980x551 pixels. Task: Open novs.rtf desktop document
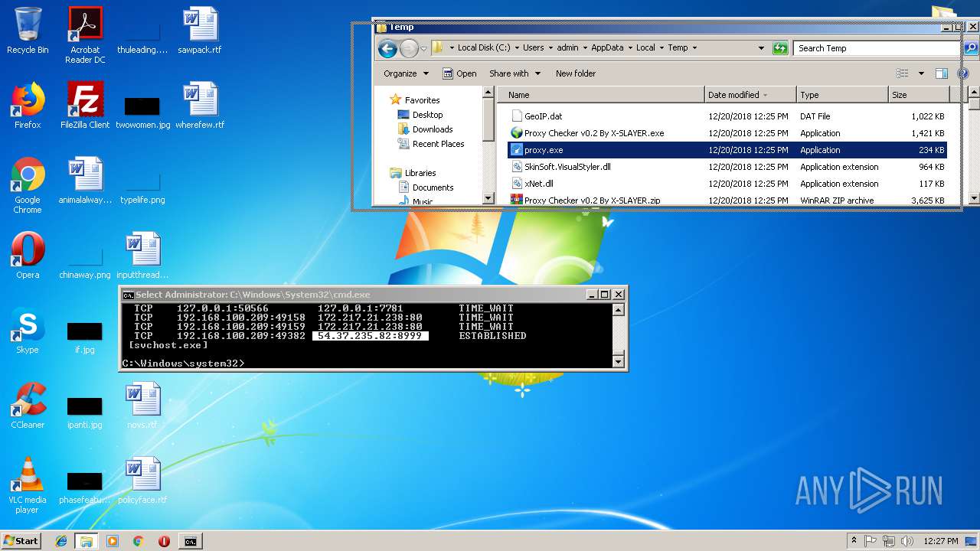[x=142, y=406]
